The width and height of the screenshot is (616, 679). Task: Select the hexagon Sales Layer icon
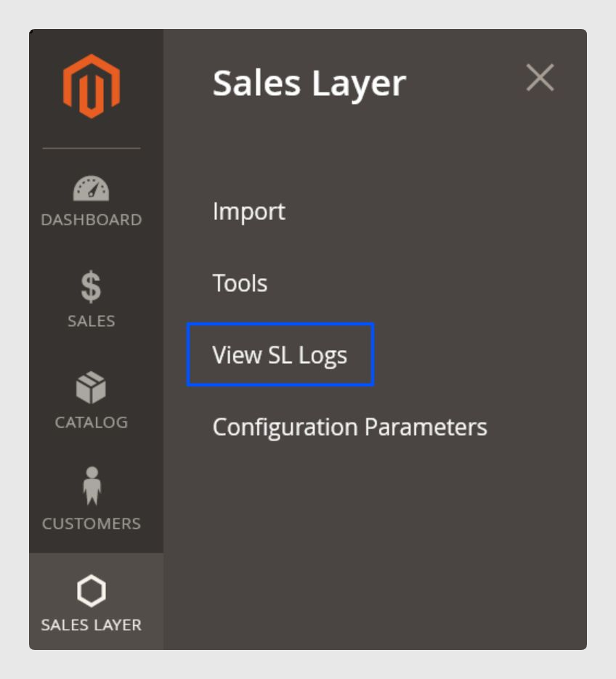92,590
